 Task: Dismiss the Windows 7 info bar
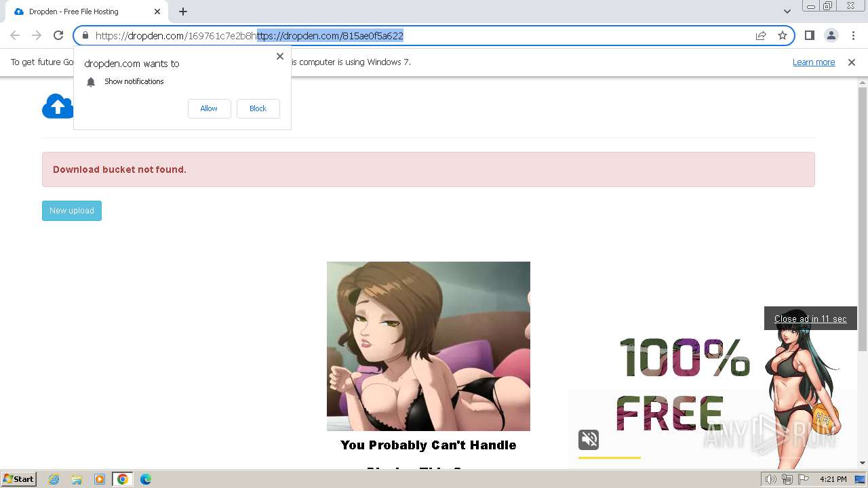click(x=852, y=62)
